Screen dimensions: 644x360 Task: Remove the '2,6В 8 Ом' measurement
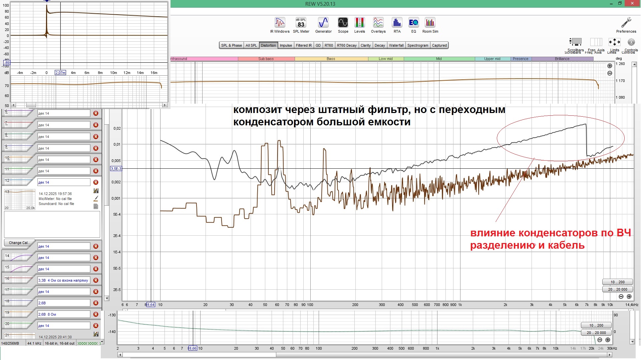click(96, 314)
